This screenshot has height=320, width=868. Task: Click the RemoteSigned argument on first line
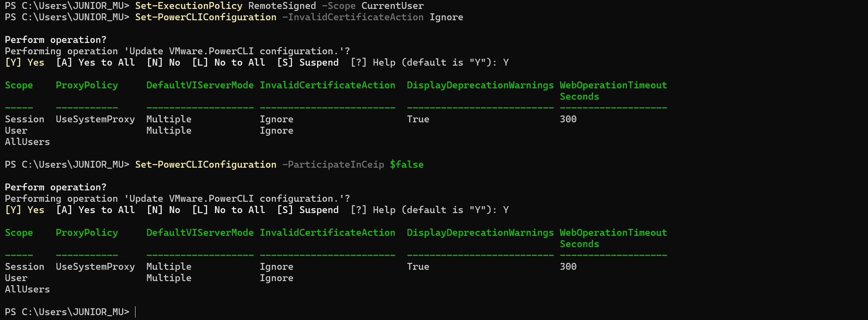[x=282, y=6]
